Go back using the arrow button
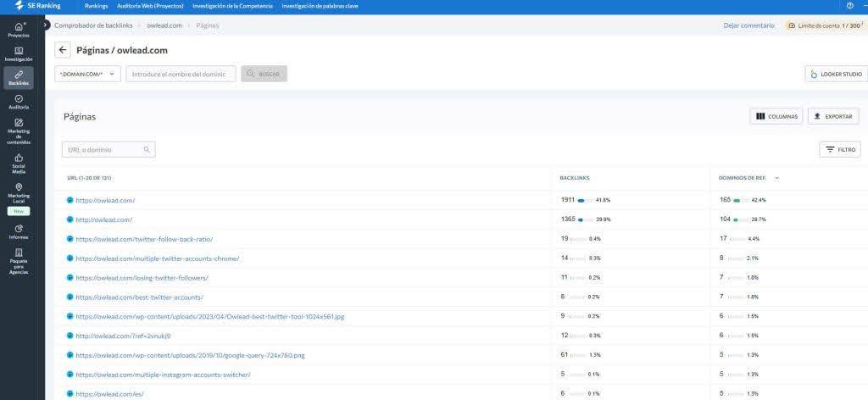The image size is (868, 400). [63, 50]
